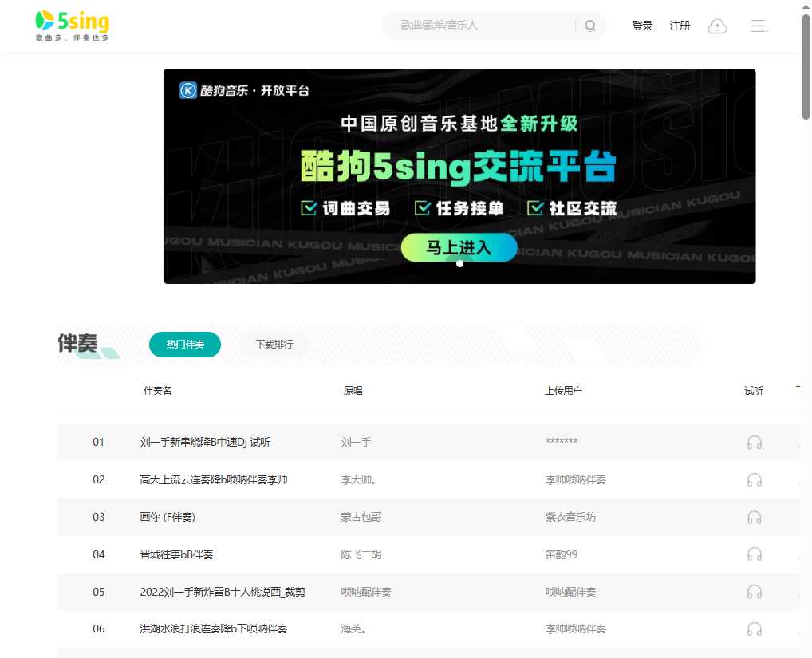Open the 登录 login link
The image size is (812, 658).
point(642,26)
